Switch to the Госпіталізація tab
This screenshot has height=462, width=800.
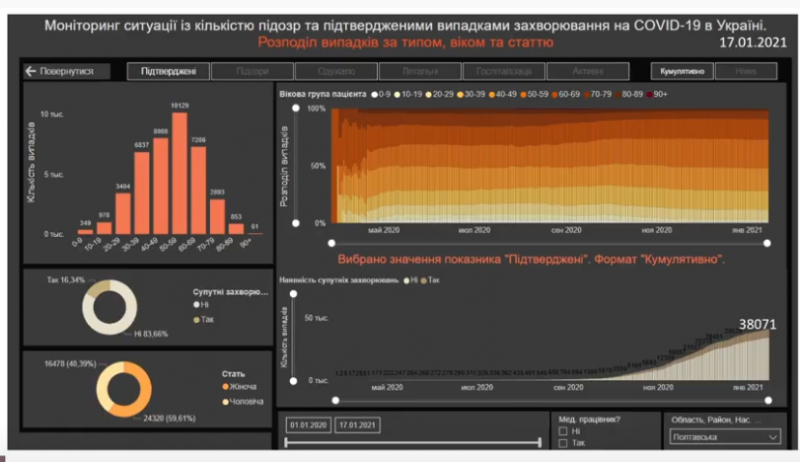pyautogui.click(x=504, y=71)
